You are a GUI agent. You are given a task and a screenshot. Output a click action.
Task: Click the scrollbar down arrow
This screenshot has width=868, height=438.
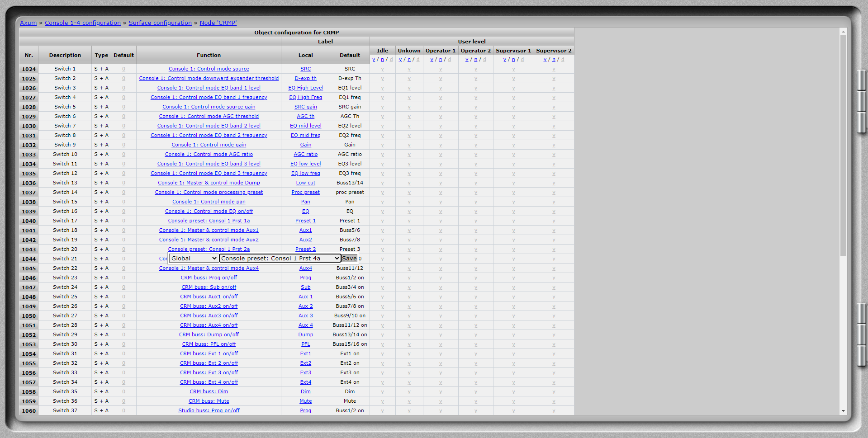click(843, 411)
